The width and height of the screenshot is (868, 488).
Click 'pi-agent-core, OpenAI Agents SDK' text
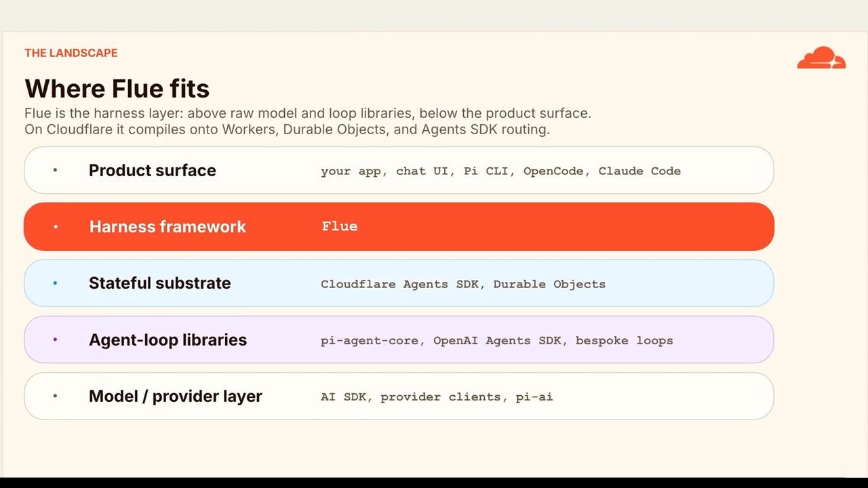(441, 340)
